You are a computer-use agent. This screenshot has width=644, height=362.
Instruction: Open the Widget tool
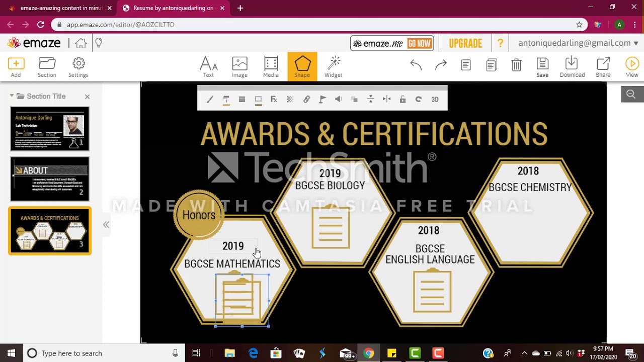tap(334, 67)
